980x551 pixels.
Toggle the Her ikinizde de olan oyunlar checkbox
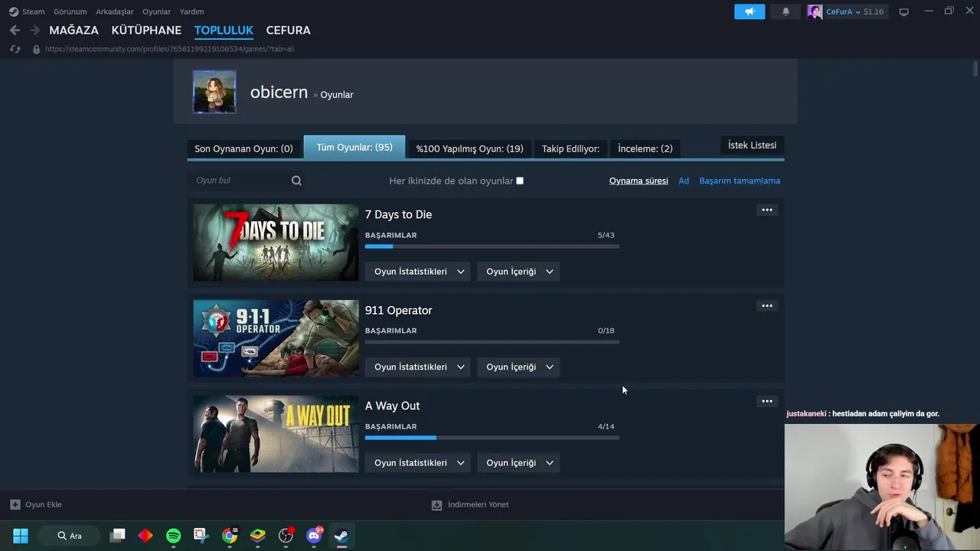(520, 181)
